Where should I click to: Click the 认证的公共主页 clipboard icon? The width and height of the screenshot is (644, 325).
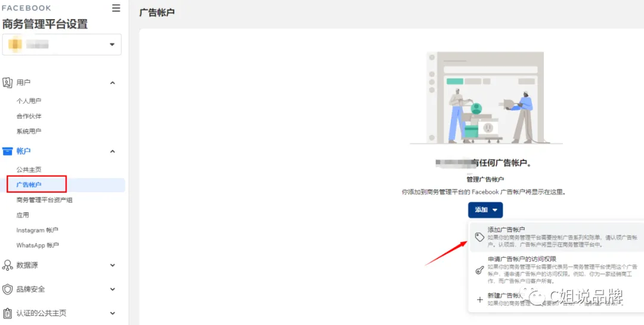pyautogui.click(x=7, y=313)
